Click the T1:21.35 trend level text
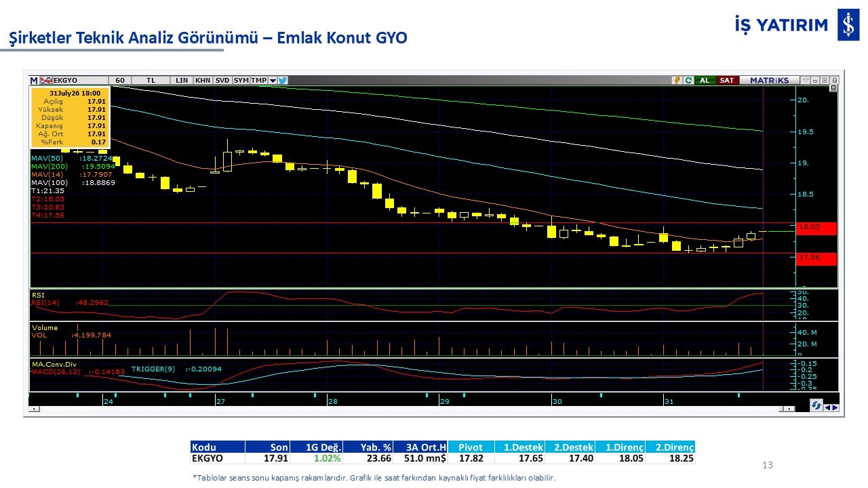Viewport: 868px width, 488px height. pyautogui.click(x=47, y=191)
